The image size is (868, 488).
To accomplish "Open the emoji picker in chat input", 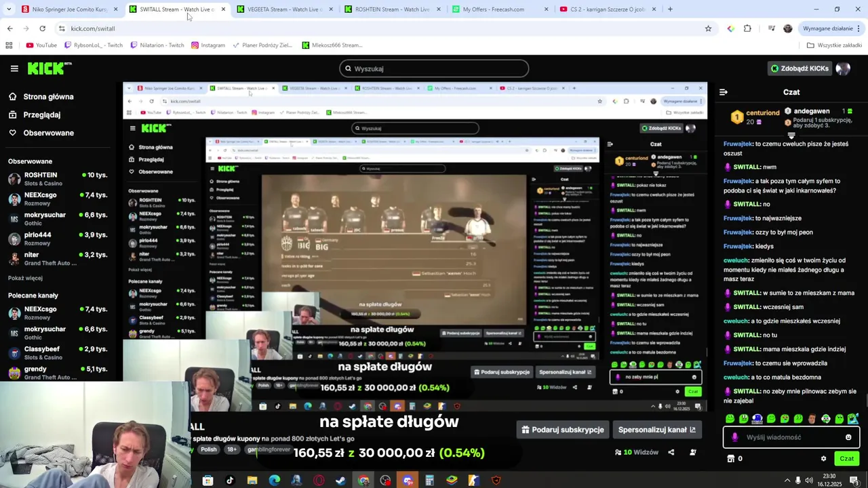I will point(848,437).
